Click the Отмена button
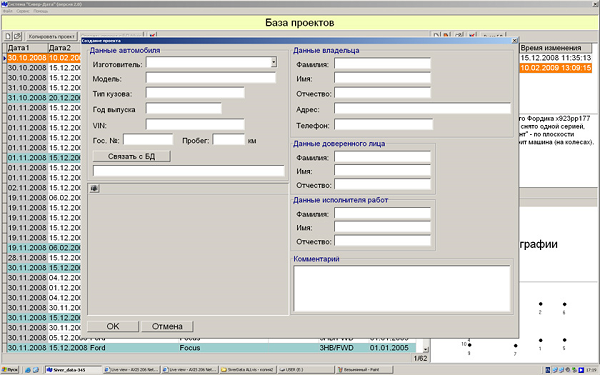The height and width of the screenshot is (375, 600). 167,326
